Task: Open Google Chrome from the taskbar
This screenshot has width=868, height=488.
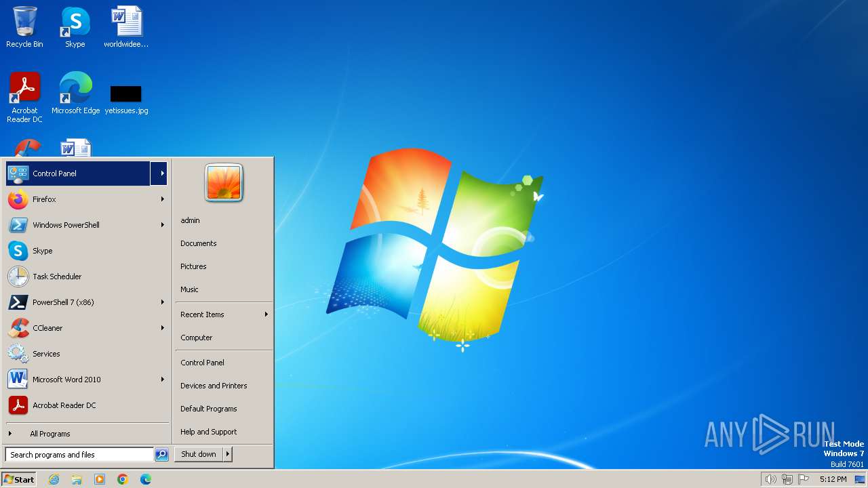Action: 123,479
